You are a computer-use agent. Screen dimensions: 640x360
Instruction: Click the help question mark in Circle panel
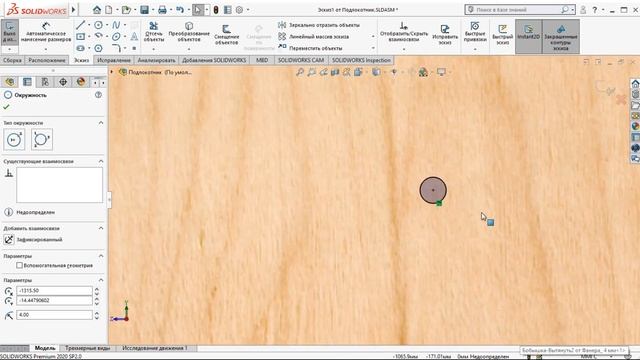pyautogui.click(x=98, y=95)
